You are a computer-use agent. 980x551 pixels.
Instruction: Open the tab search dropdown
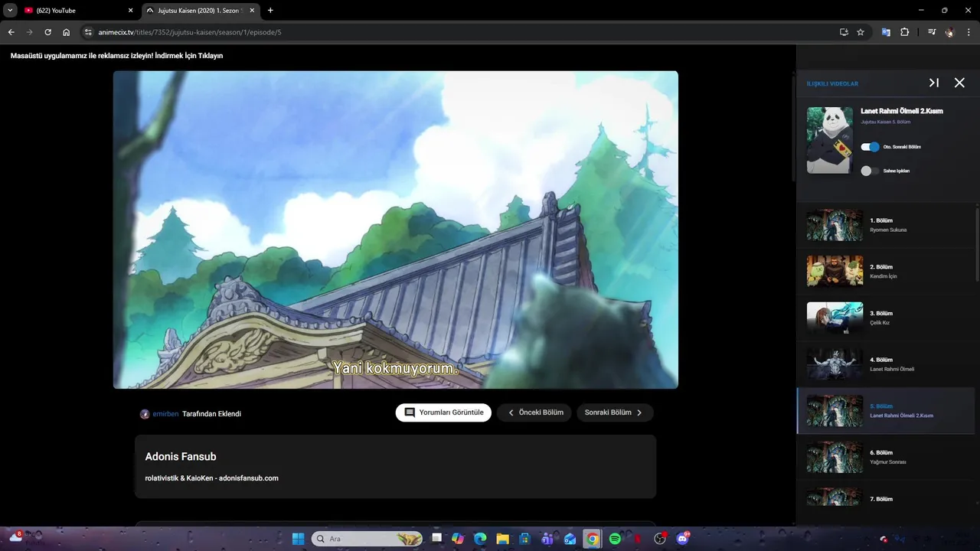(x=10, y=11)
